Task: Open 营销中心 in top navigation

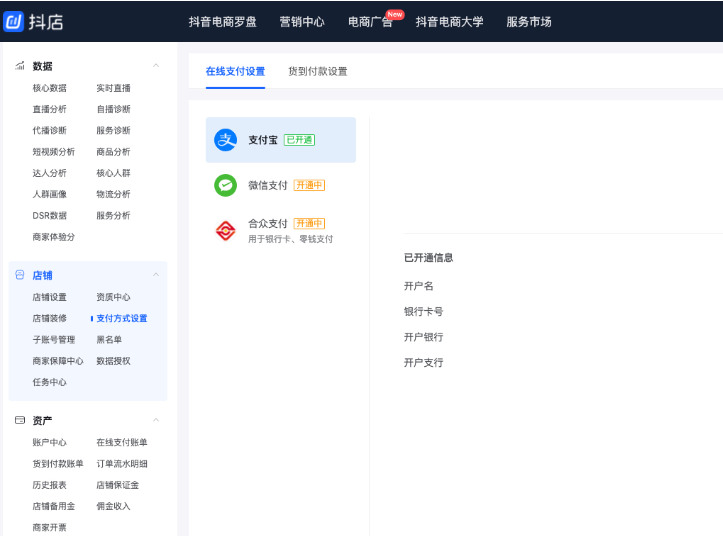Action: [x=302, y=22]
